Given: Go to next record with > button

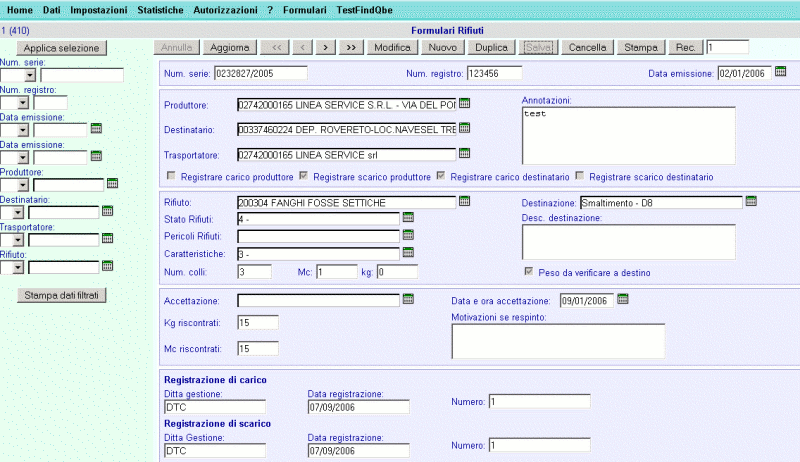Looking at the screenshot, I should [x=326, y=47].
